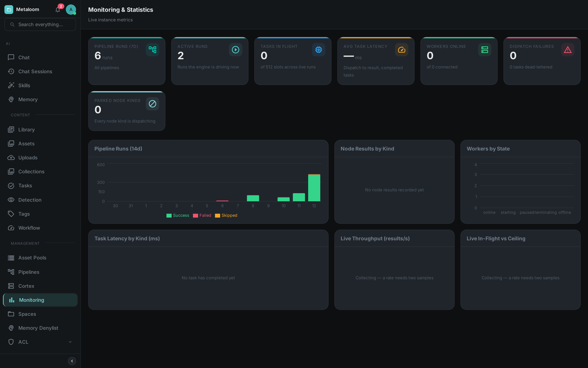Click the Tags label icon
This screenshot has width=588, height=368.
click(x=11, y=214)
